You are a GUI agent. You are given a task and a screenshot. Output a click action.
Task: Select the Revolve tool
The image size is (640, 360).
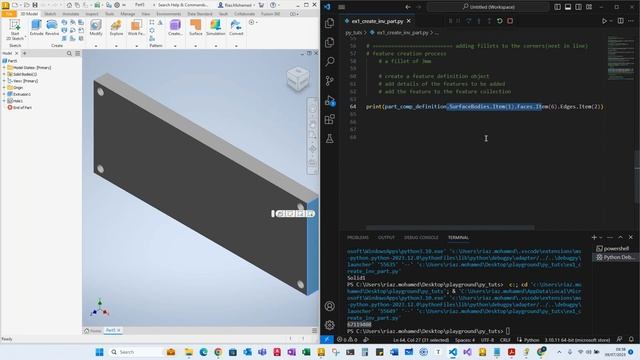point(52,28)
